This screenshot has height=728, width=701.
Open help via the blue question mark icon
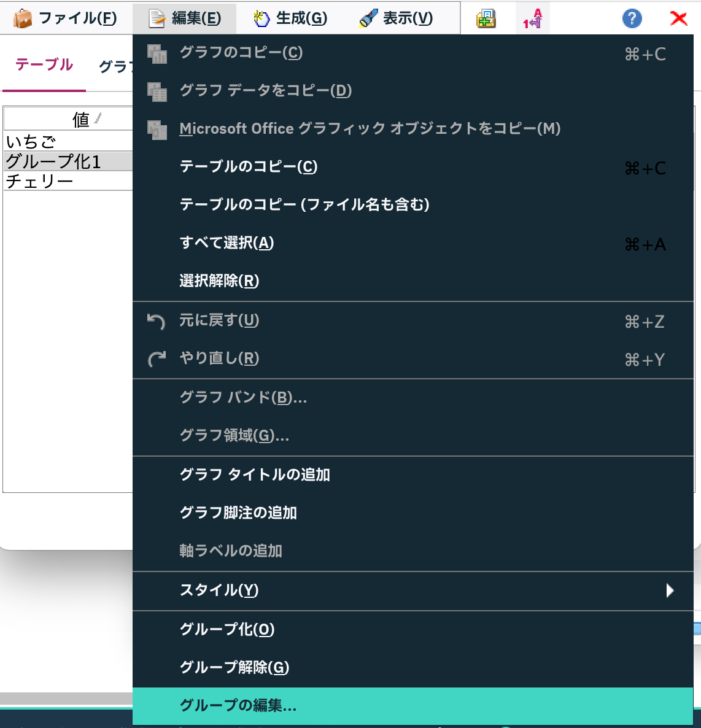pyautogui.click(x=632, y=18)
